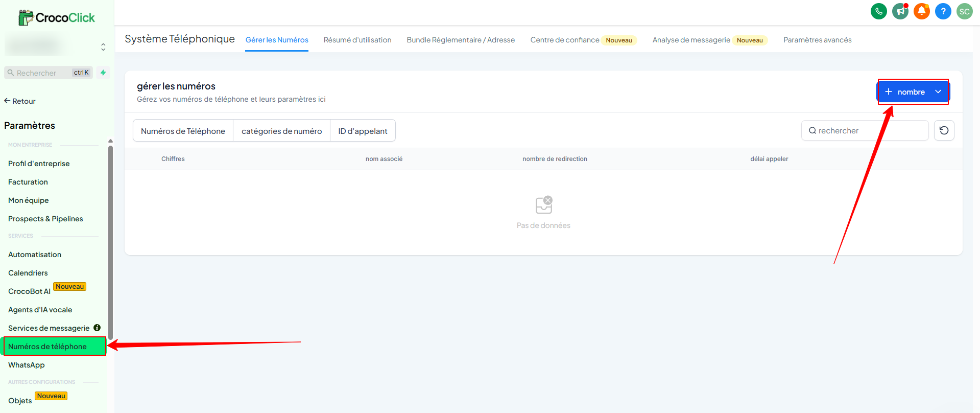Open Objets in the sidebar
980x413 pixels.
tap(20, 401)
